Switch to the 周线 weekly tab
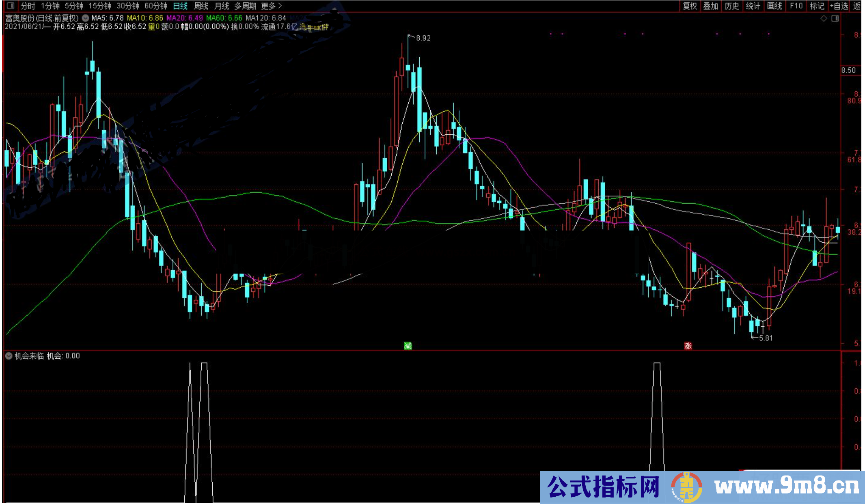 click(200, 6)
